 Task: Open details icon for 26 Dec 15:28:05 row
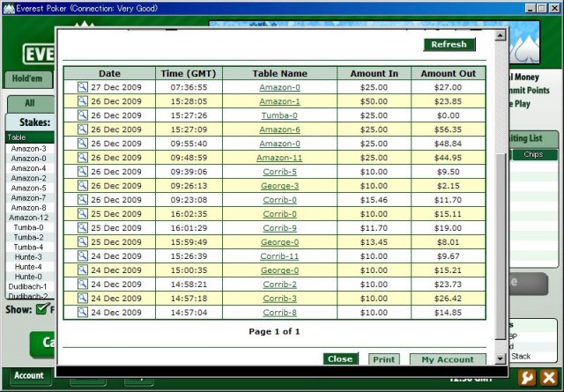pyautogui.click(x=82, y=101)
